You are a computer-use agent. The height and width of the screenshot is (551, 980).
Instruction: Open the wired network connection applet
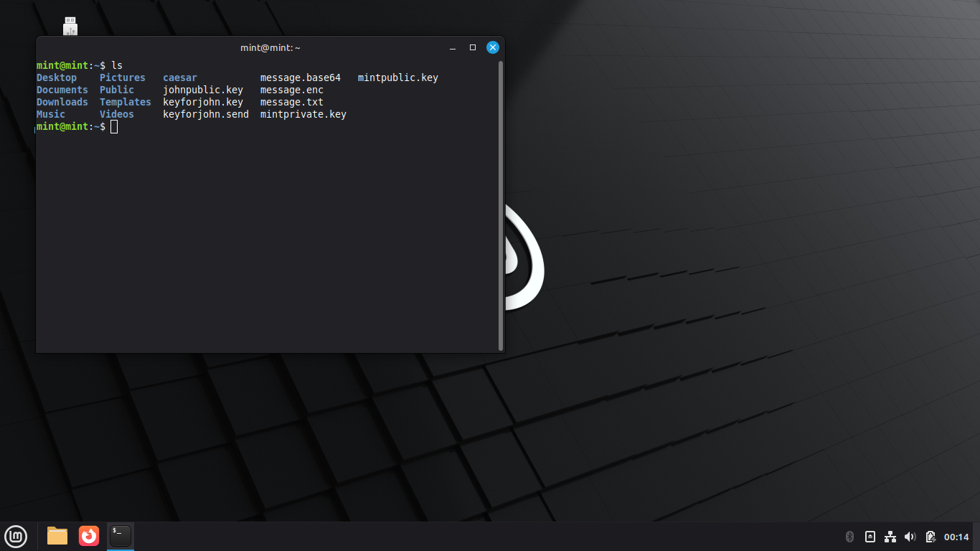tap(890, 537)
